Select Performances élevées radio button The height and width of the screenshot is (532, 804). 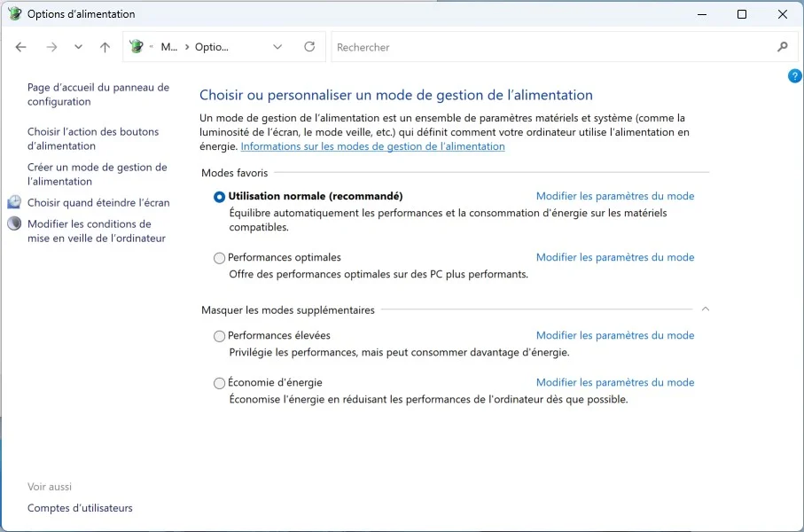[220, 336]
